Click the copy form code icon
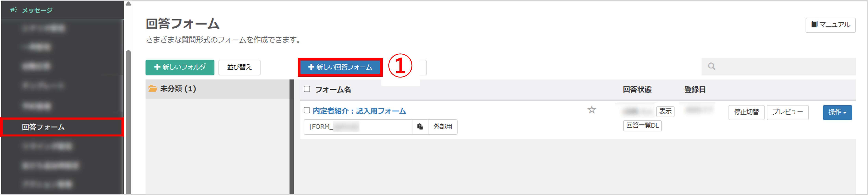The height and width of the screenshot is (195, 868). point(420,127)
